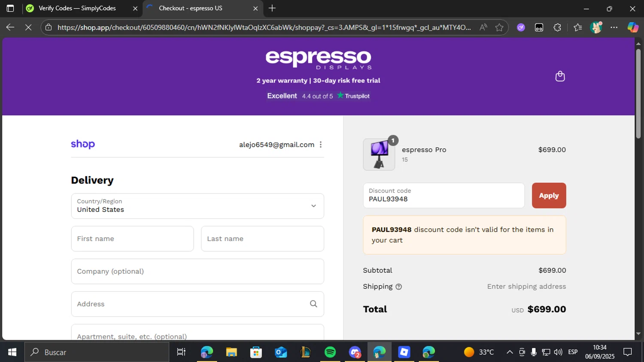Open Copilot sidebar icon
Viewport: 644px width, 362px height.
(x=633, y=27)
